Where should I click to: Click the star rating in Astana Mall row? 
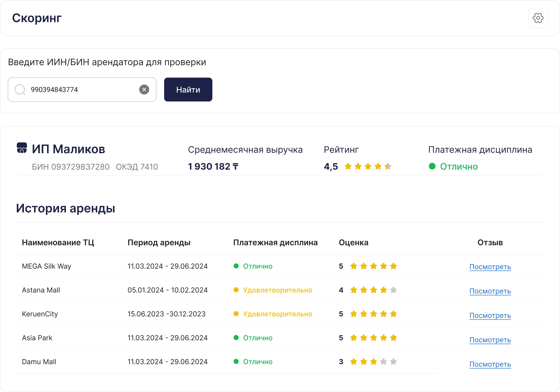[x=373, y=290]
